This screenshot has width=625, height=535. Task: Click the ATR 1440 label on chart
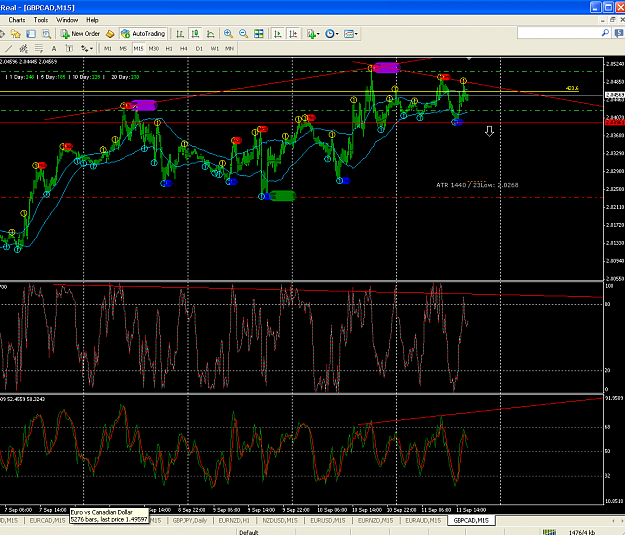pos(477,185)
